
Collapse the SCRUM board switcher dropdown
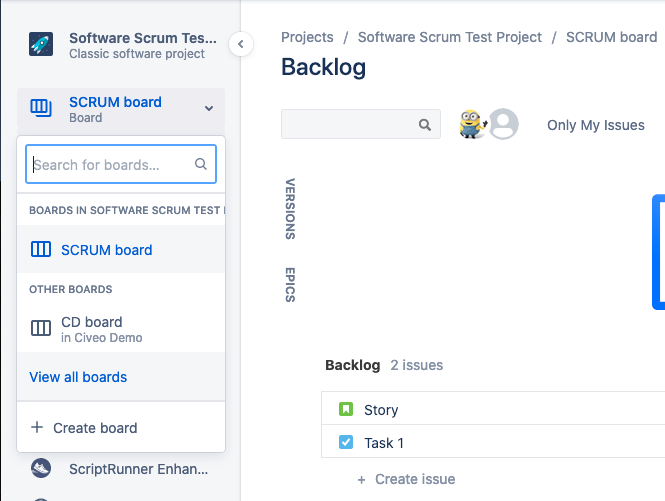pyautogui.click(x=209, y=108)
